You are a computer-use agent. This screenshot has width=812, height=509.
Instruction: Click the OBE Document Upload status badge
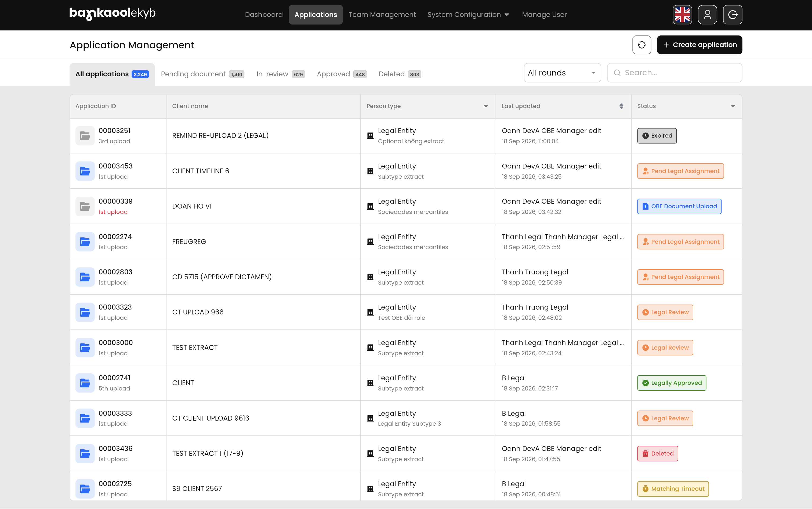click(679, 206)
